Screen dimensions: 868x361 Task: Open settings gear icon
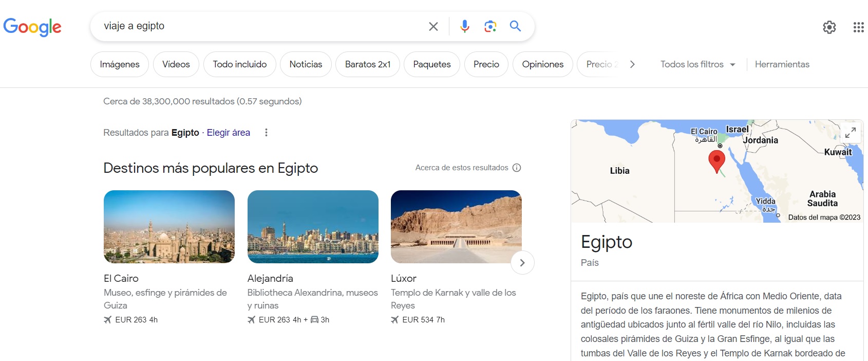pos(829,27)
